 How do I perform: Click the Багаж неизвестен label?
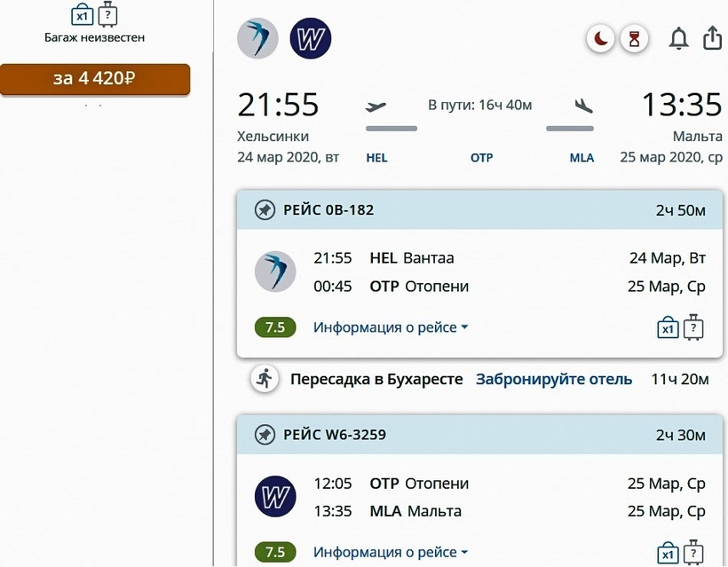point(95,37)
